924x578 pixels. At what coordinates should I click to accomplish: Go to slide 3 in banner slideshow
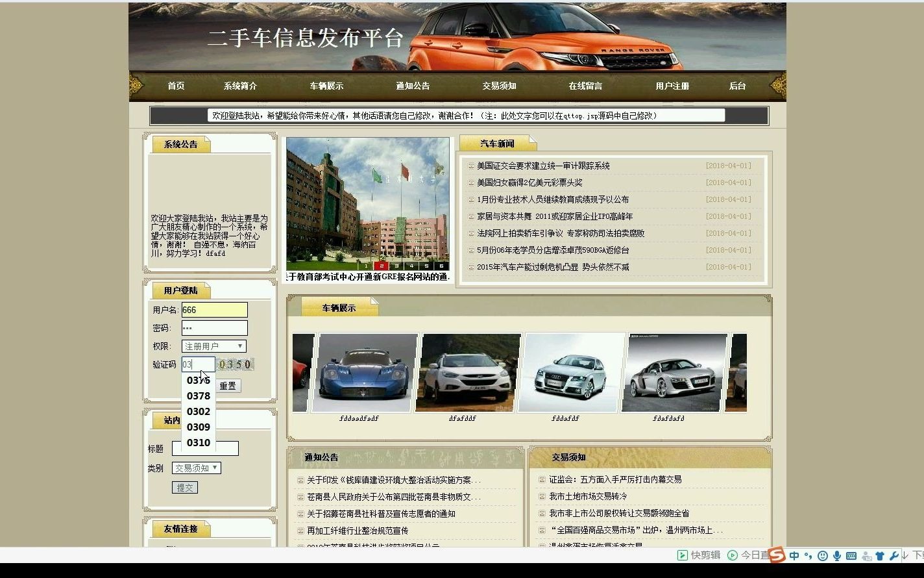396,266
